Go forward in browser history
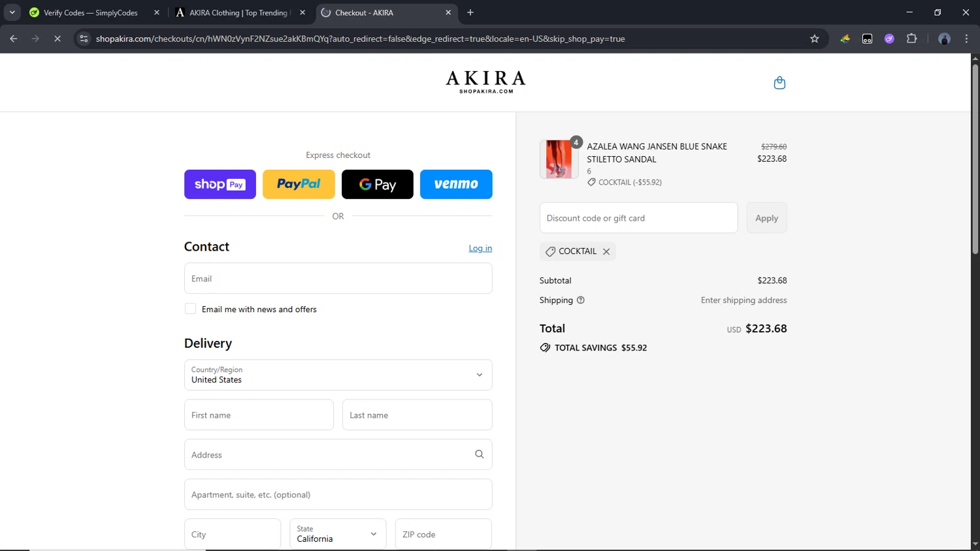980x551 pixels. tap(35, 39)
